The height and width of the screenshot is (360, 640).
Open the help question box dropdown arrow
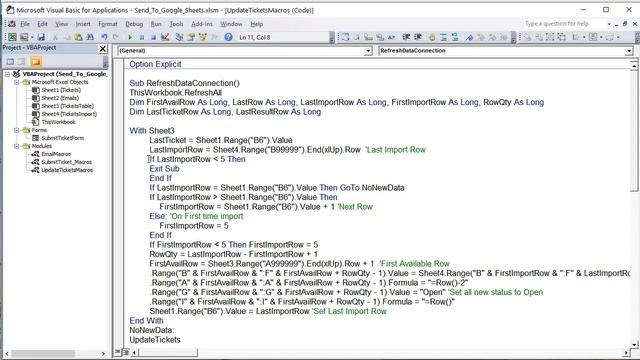point(609,24)
